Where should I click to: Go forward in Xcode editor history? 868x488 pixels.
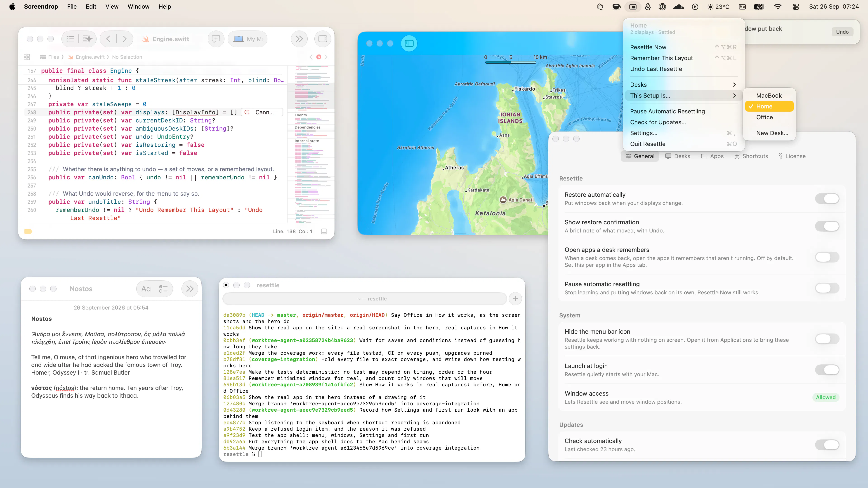(125, 39)
